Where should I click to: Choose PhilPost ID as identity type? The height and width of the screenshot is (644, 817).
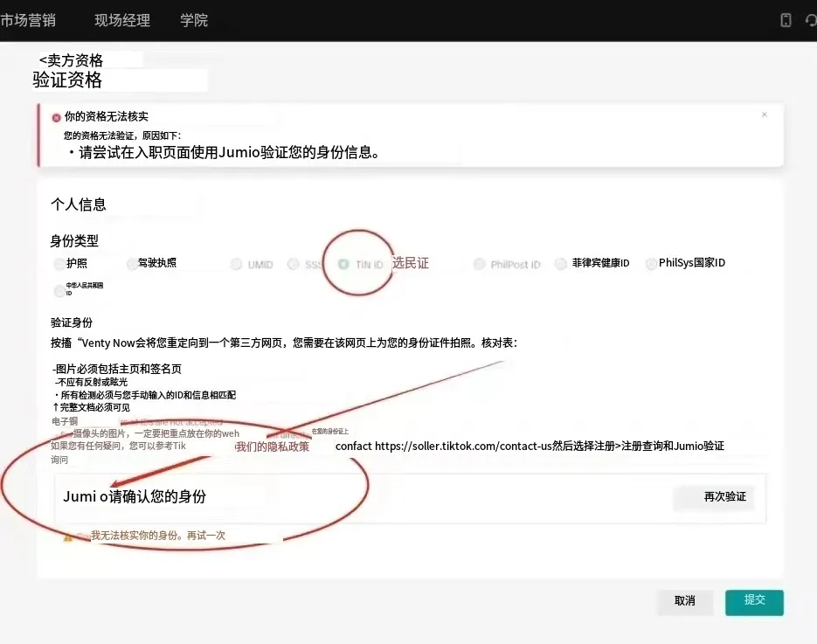(x=480, y=265)
